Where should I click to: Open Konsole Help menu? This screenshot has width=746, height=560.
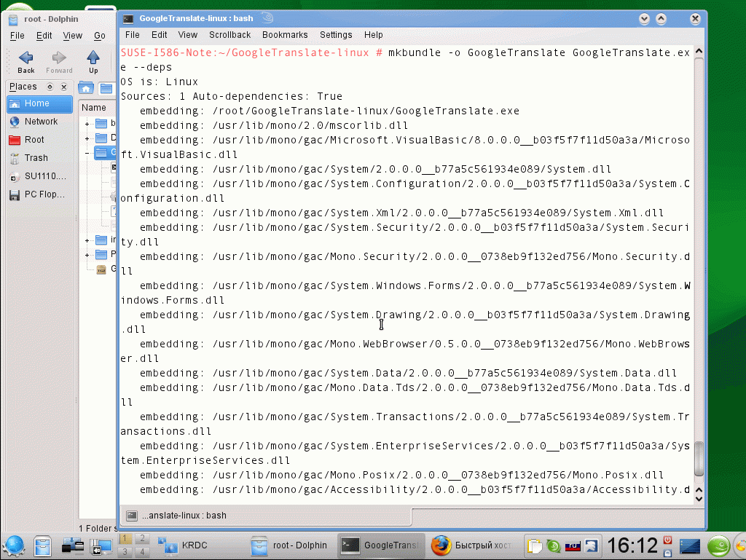[x=374, y=35]
